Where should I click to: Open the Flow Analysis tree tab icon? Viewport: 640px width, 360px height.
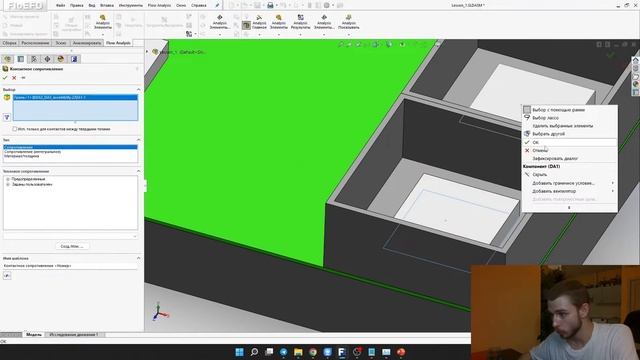click(74, 59)
